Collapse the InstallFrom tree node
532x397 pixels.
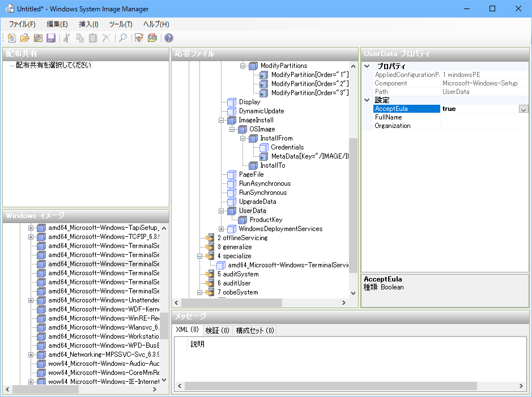click(x=242, y=138)
